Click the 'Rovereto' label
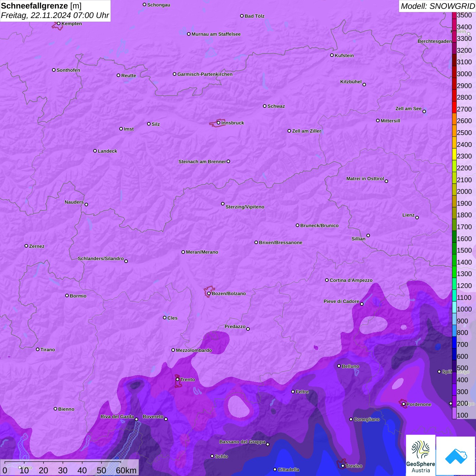The height and width of the screenshot is (476, 476). (x=153, y=417)
